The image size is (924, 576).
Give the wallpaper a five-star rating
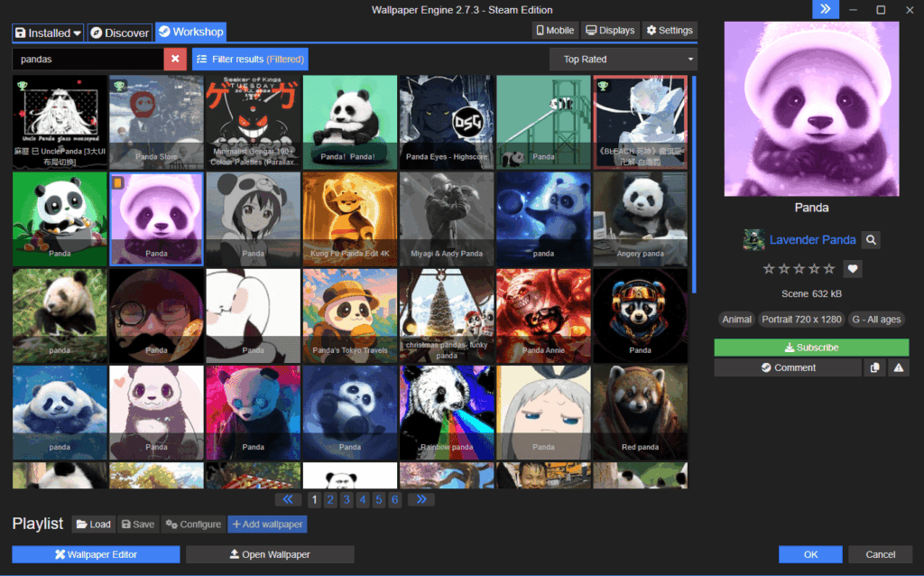[x=829, y=269]
